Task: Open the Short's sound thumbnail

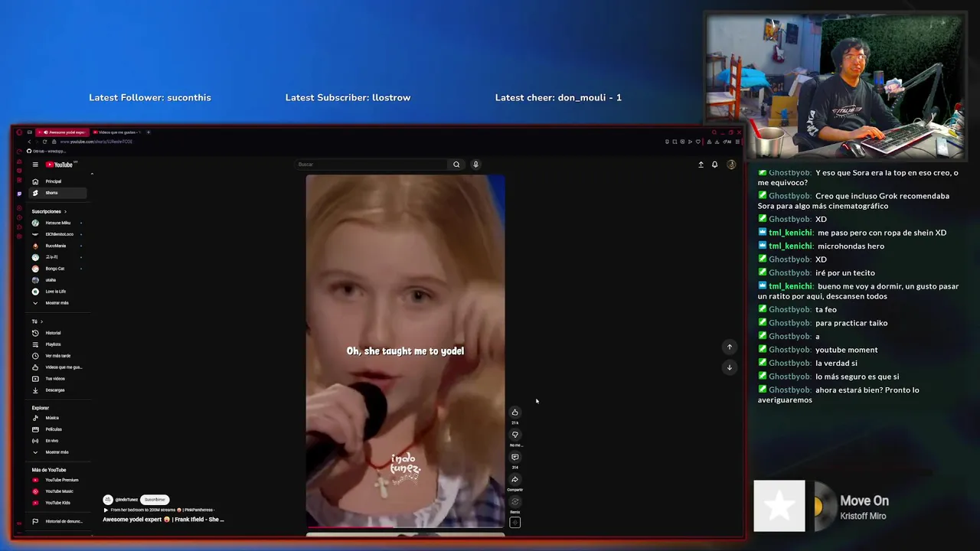Action: click(x=515, y=523)
